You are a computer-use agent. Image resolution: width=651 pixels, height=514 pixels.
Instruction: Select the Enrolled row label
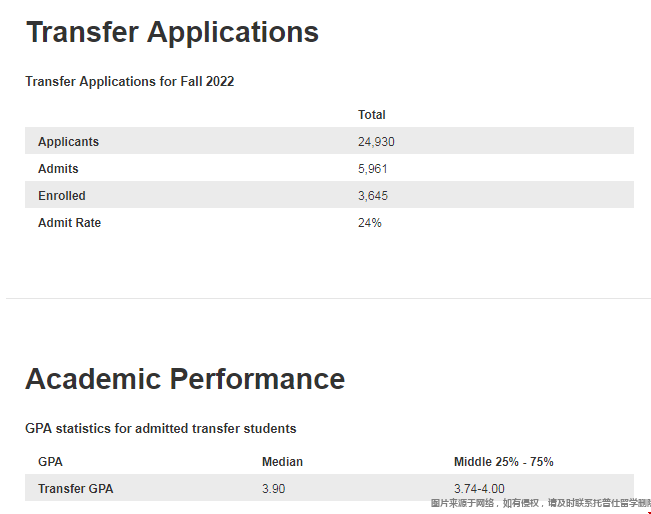coord(62,196)
